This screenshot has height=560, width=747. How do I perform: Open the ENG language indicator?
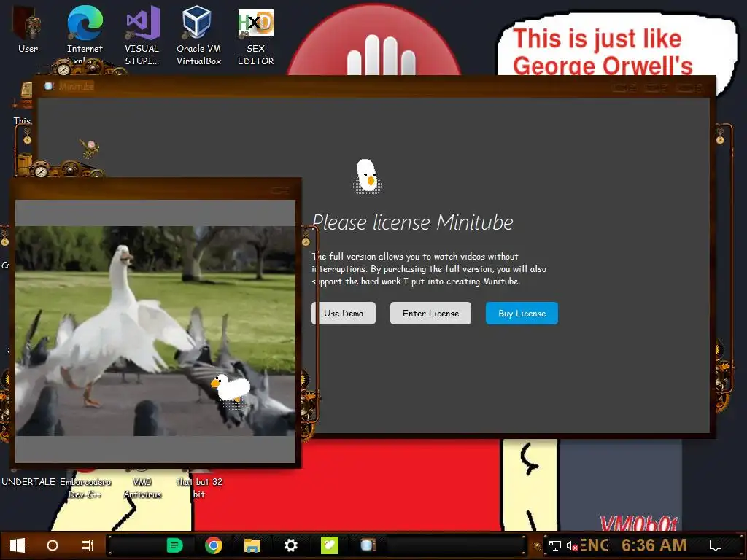[x=594, y=545]
